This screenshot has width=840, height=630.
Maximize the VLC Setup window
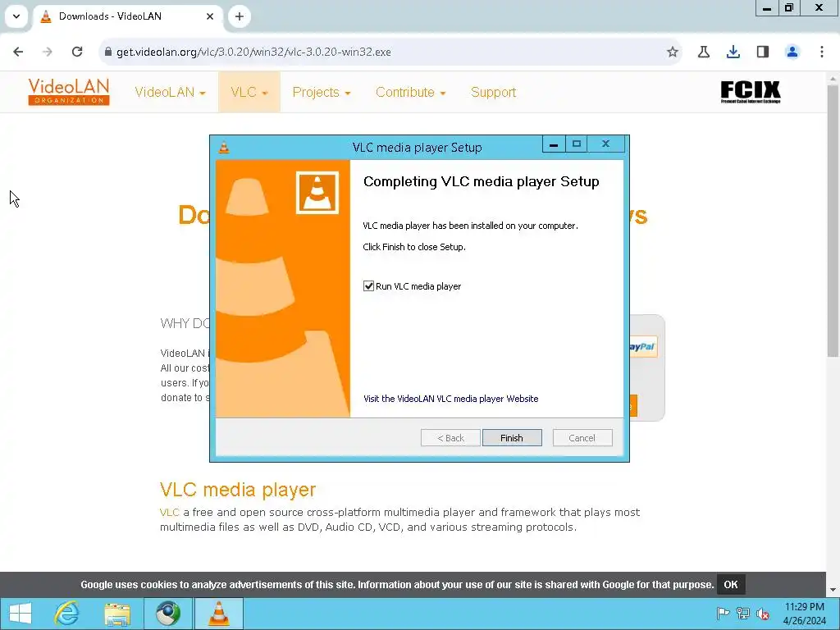click(x=577, y=144)
